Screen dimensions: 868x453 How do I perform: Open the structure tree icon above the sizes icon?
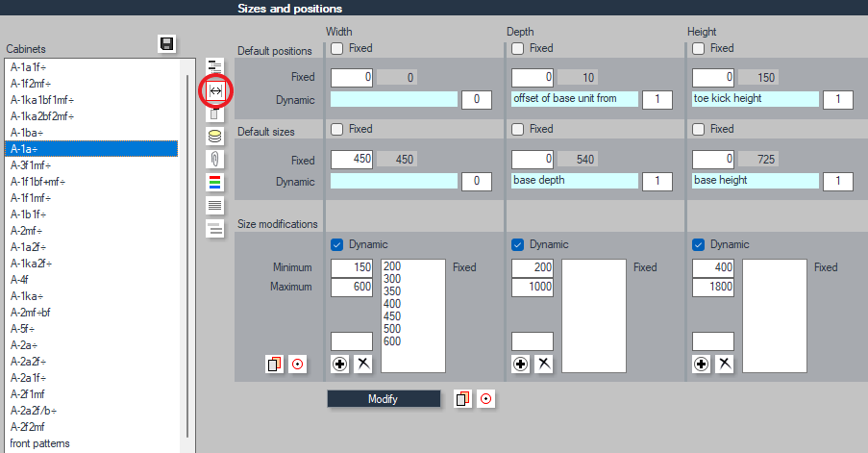coord(215,67)
